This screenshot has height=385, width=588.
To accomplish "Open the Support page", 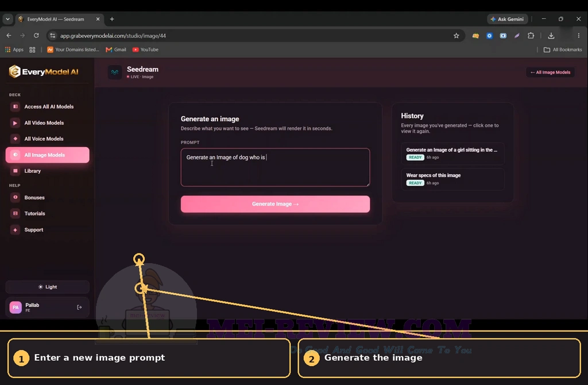I will [x=47, y=230].
